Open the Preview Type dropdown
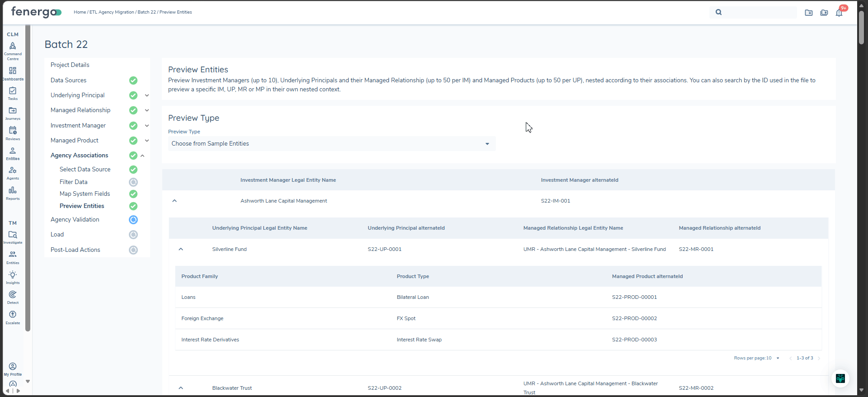868x397 pixels. 331,144
